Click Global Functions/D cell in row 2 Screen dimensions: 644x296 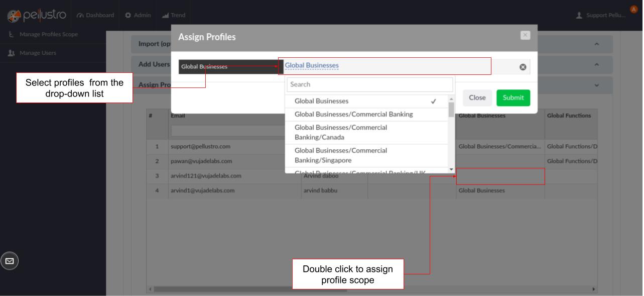[x=570, y=161]
